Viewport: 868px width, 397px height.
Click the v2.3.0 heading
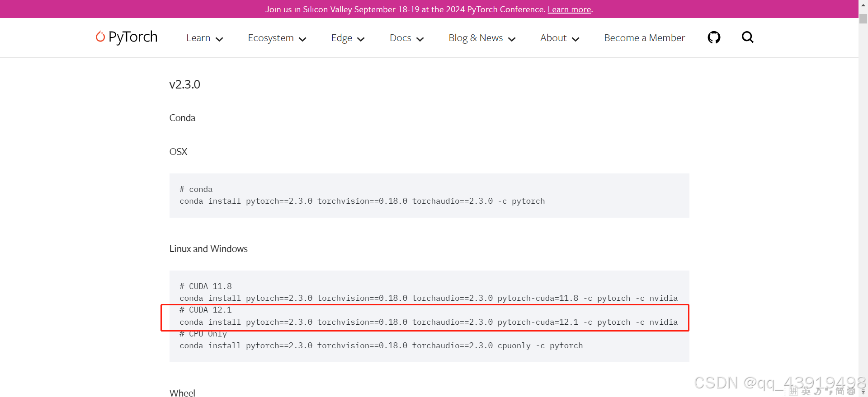tap(184, 84)
